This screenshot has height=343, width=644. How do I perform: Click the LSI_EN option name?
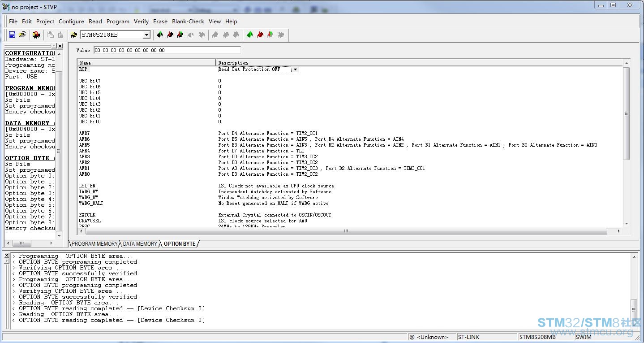[x=87, y=186]
